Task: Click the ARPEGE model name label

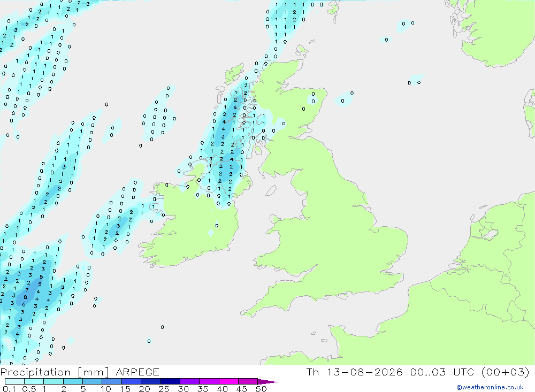Action: click(x=137, y=372)
